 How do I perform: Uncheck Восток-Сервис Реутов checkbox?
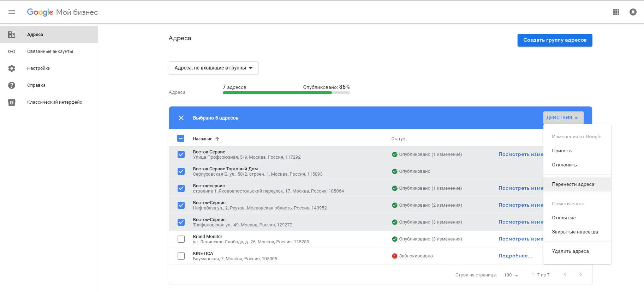[x=181, y=205]
